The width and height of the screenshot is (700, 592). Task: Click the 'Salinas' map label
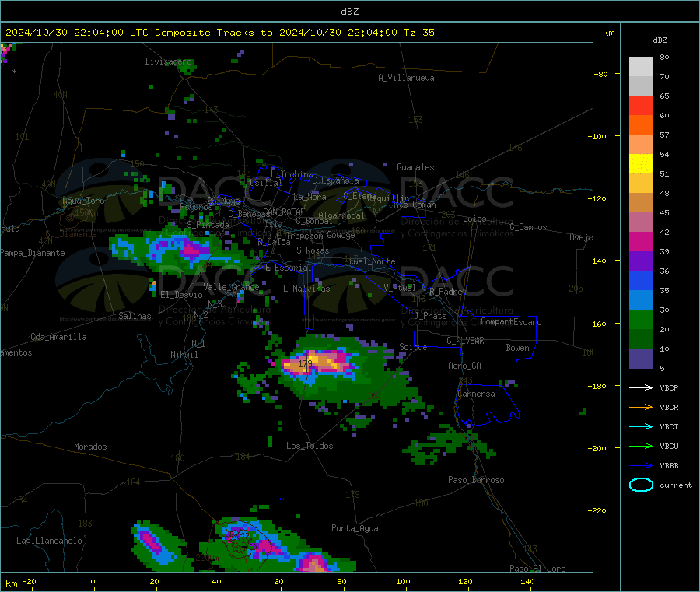pos(135,316)
